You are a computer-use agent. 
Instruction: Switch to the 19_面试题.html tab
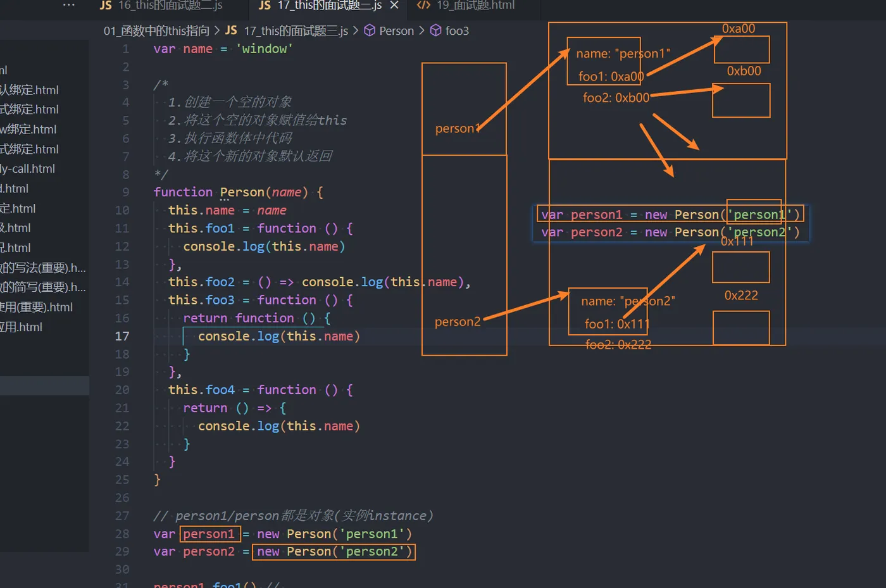475,6
